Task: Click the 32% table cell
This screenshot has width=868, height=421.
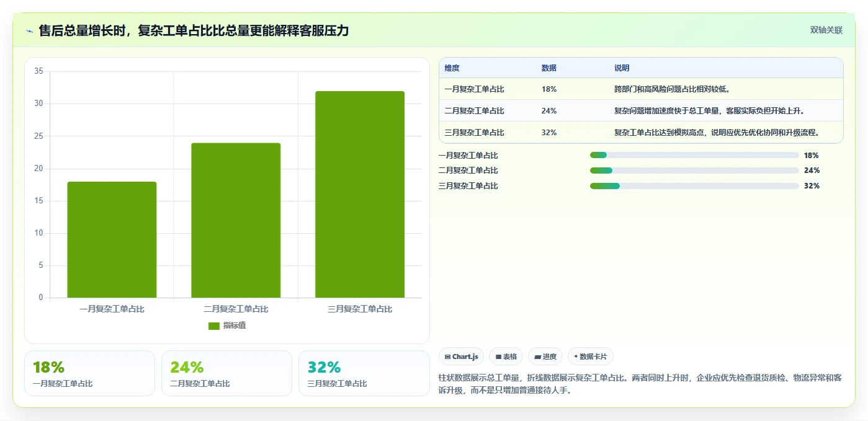Action: (548, 133)
